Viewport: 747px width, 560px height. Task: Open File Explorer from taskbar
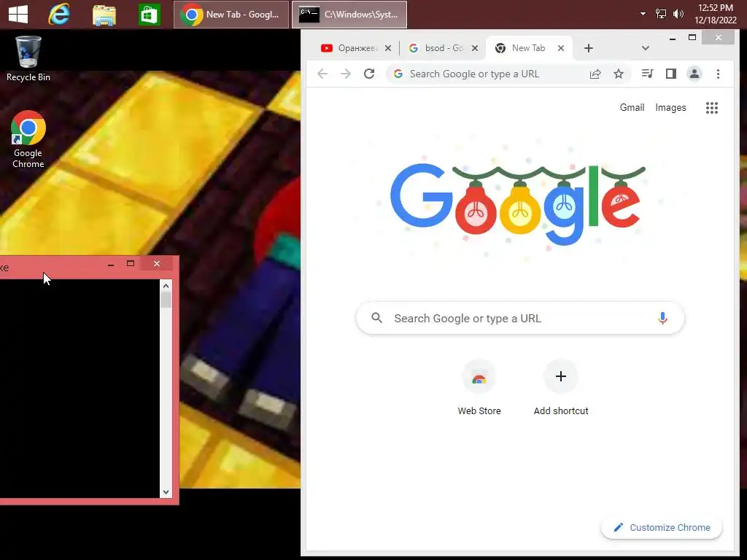click(104, 15)
